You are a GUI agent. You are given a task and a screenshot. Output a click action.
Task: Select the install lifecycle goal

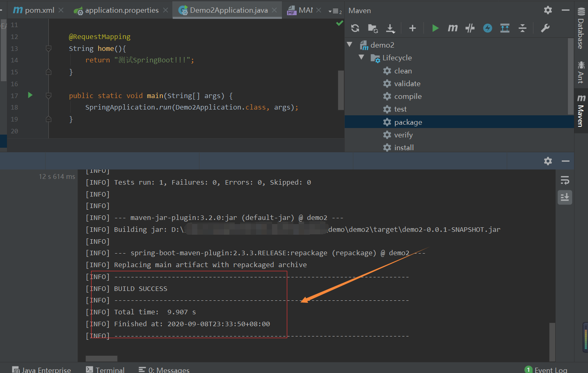coord(404,148)
